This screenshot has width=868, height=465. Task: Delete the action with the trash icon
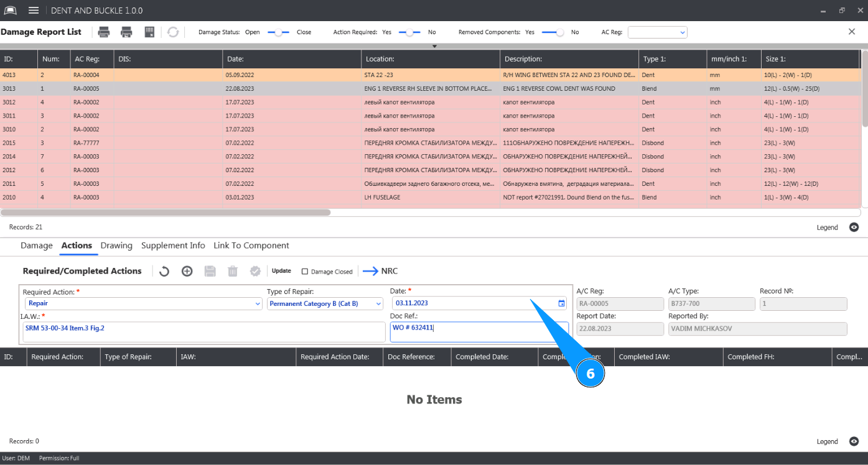pyautogui.click(x=232, y=271)
